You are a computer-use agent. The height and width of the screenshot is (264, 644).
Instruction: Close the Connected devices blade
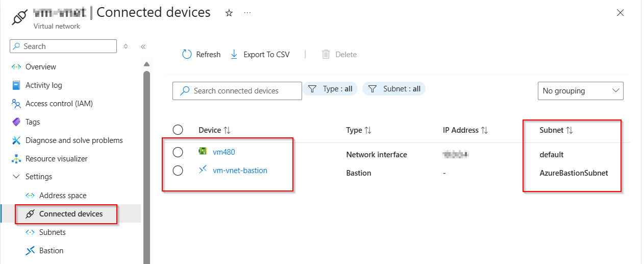621,13
